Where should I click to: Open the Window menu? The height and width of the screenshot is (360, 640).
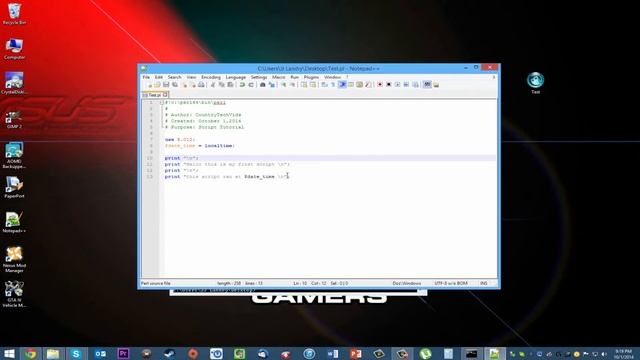(x=333, y=77)
